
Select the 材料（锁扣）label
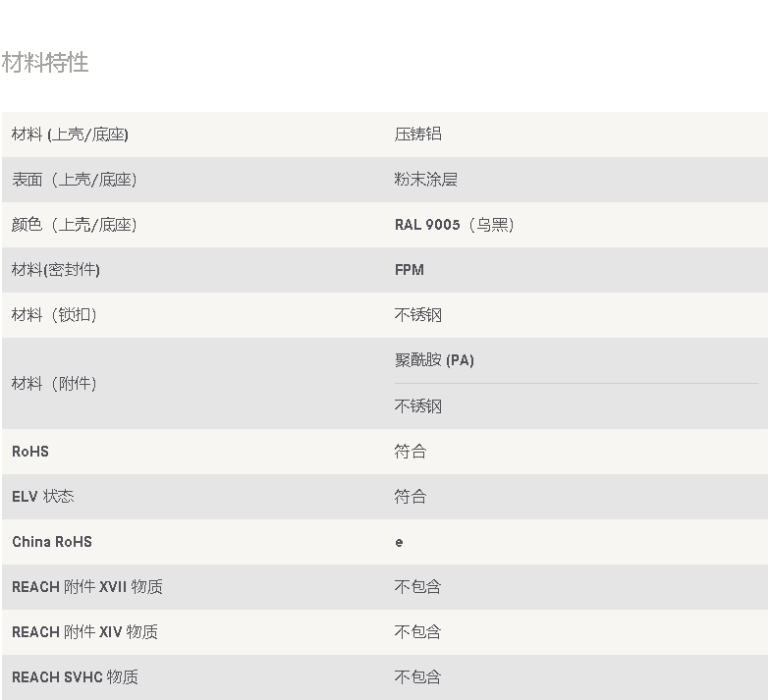tap(54, 315)
